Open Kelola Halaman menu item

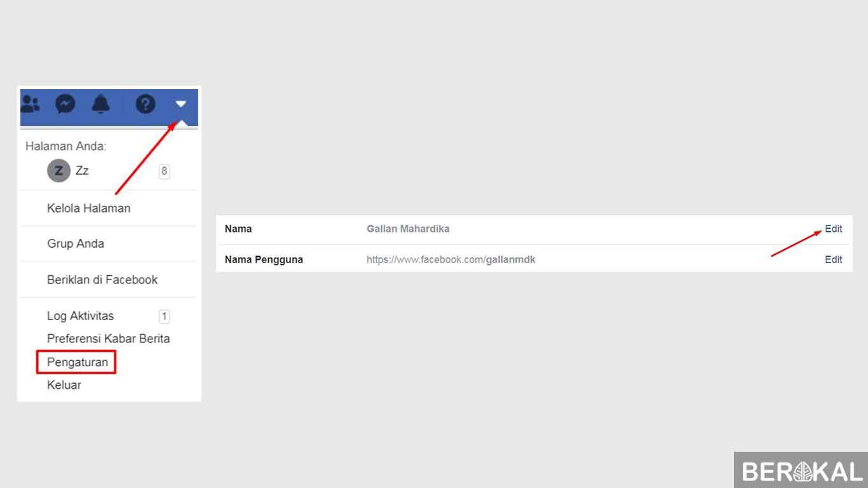(x=88, y=208)
